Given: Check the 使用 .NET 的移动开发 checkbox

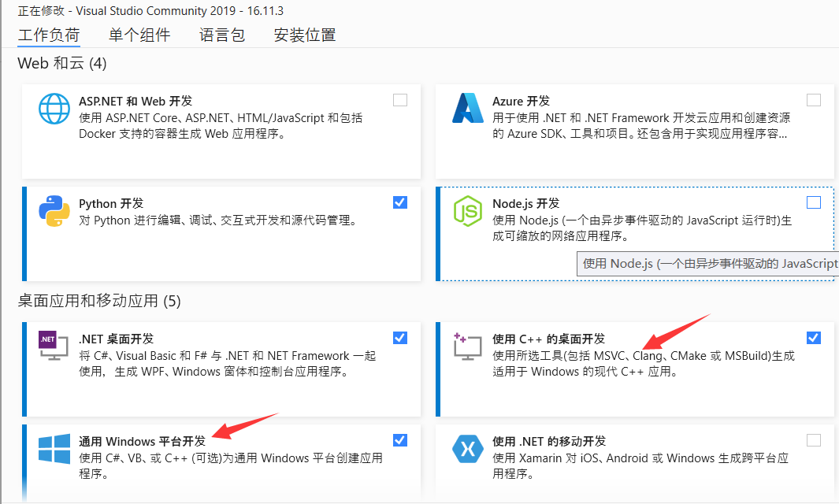Looking at the screenshot, I should coord(814,439).
